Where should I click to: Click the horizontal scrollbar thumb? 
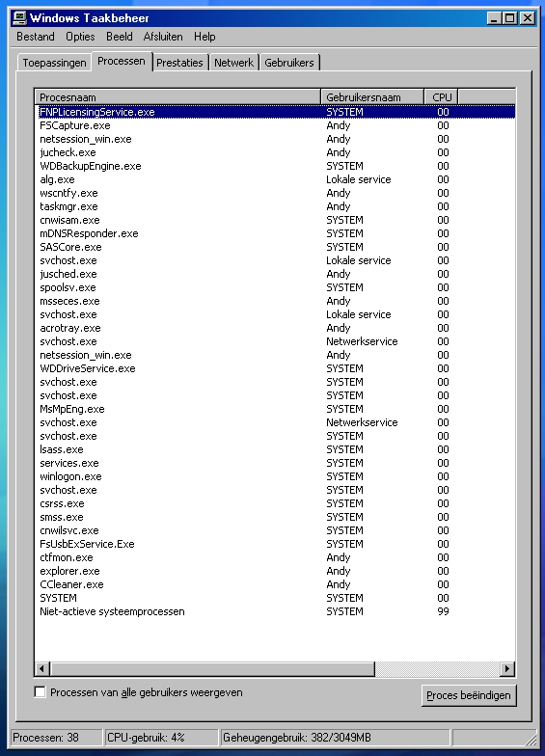pos(212,669)
